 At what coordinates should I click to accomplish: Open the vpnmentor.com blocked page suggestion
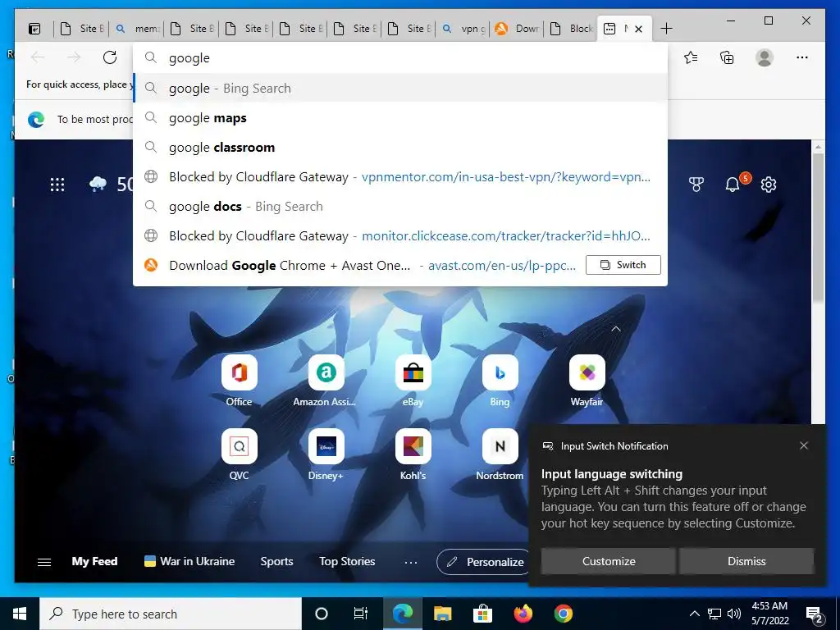[400, 177]
